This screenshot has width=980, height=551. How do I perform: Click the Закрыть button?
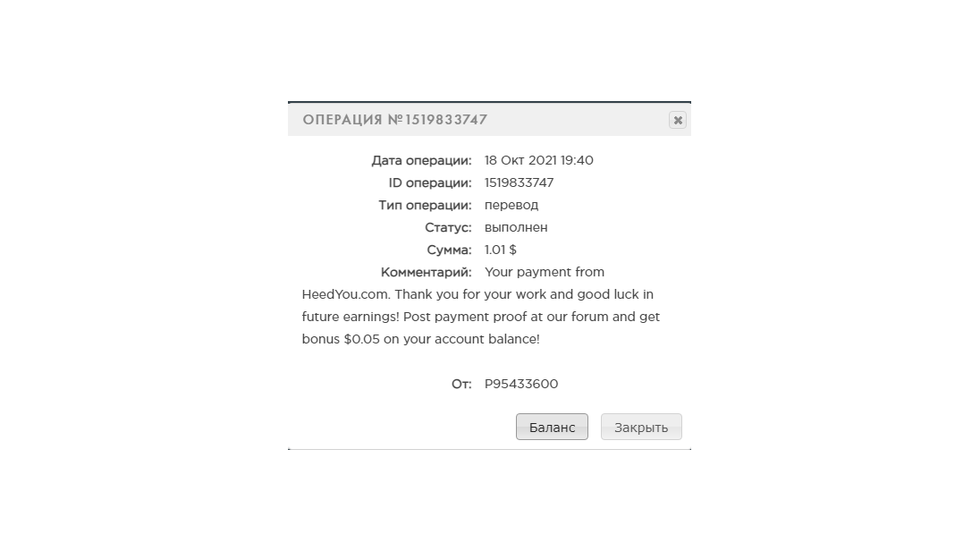[x=641, y=428]
